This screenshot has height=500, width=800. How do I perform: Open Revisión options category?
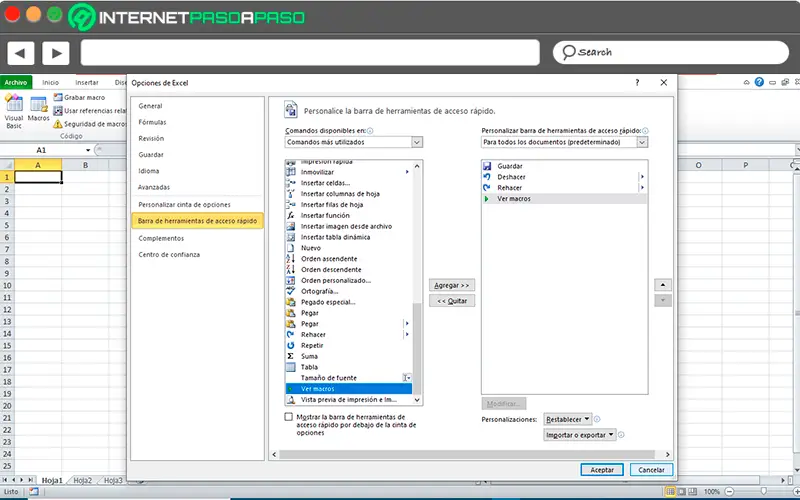151,139
